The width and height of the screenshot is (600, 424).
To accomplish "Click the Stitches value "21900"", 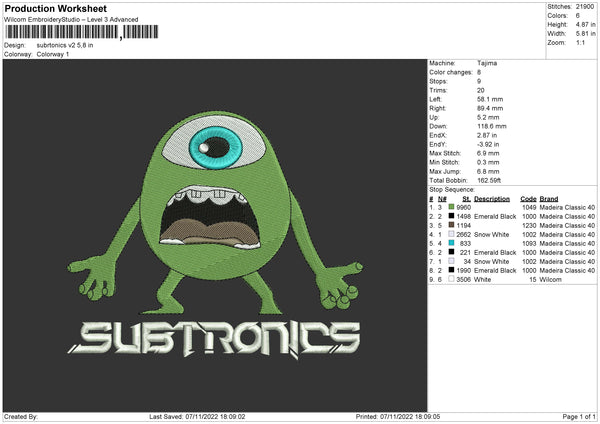I will 585,7.
